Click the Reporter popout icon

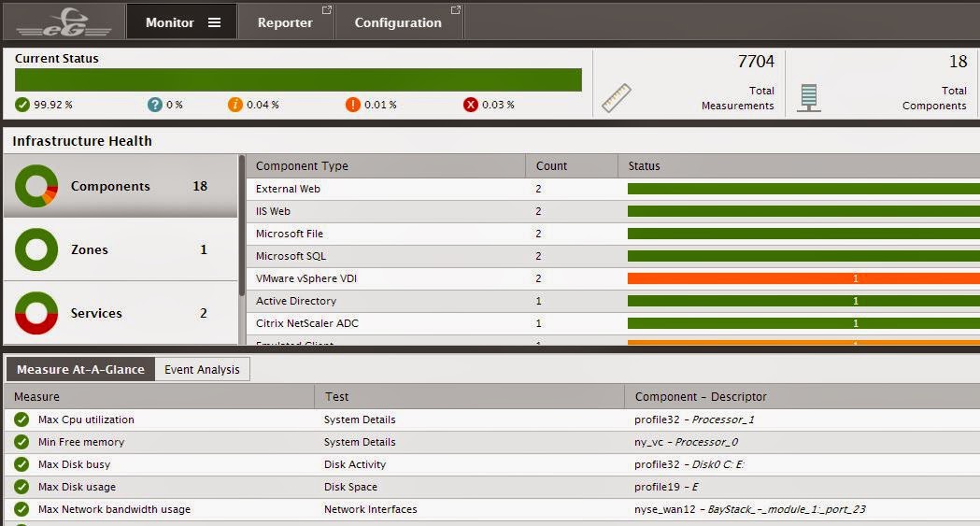click(x=326, y=10)
